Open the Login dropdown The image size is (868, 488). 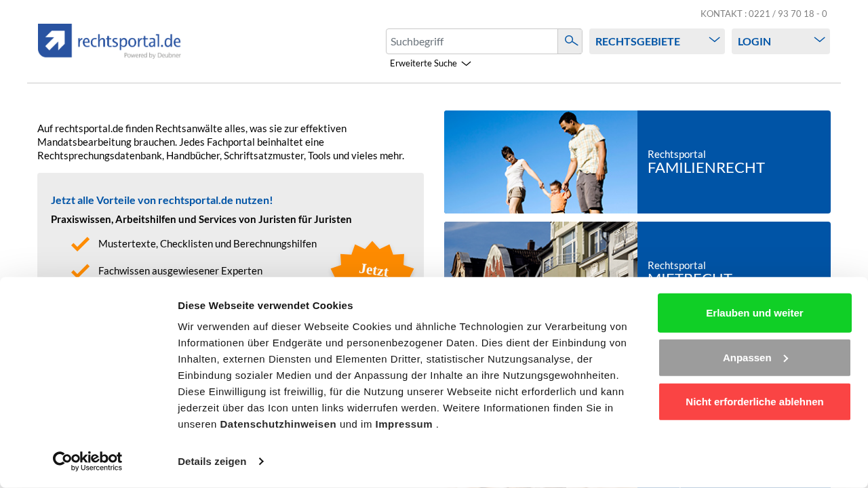781,41
